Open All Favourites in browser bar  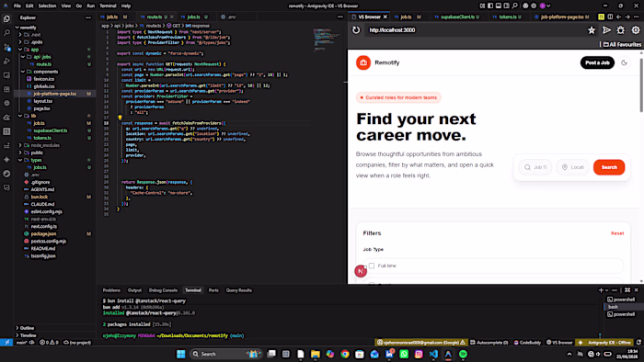pyautogui.click(x=622, y=44)
